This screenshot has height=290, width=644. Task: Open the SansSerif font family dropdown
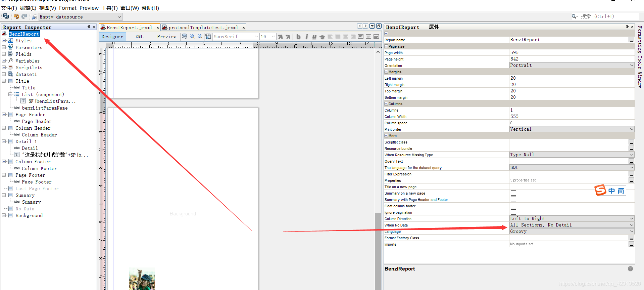(x=236, y=37)
